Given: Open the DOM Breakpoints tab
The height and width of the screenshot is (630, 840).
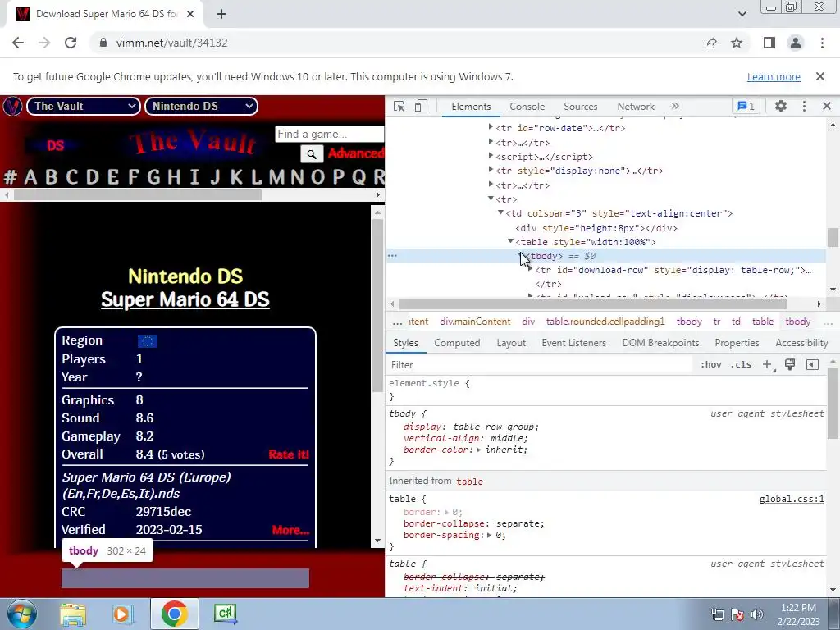Looking at the screenshot, I should tap(660, 343).
